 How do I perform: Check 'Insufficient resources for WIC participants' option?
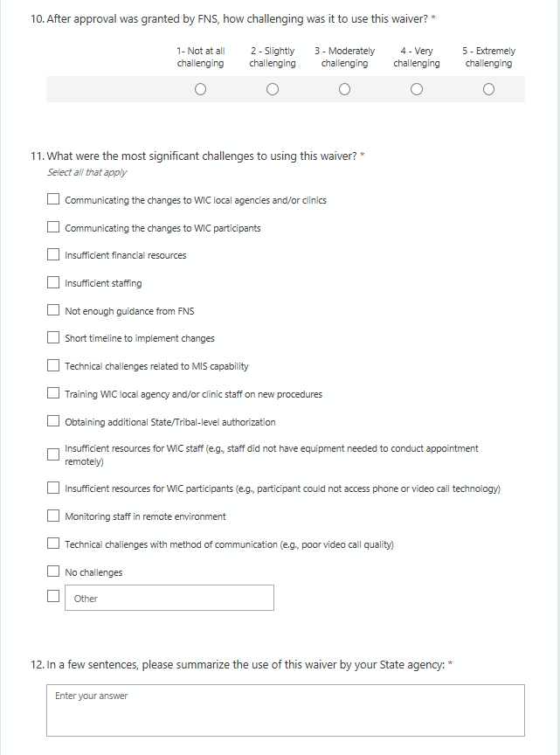click(x=53, y=488)
